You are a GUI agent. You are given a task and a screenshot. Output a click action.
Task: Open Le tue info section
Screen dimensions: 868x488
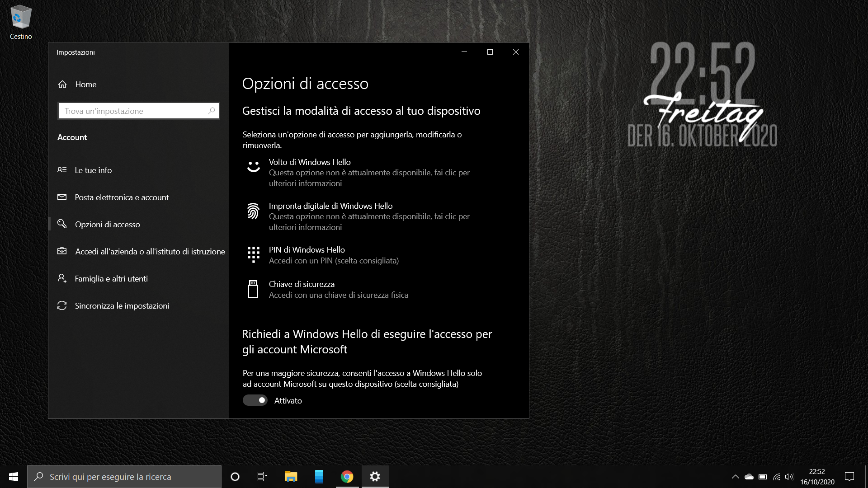[x=139, y=170]
